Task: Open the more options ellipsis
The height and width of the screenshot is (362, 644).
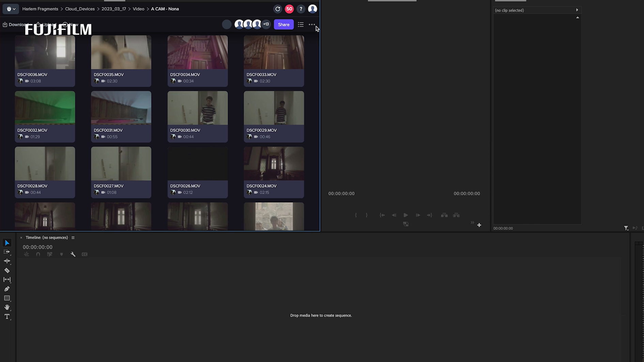Action: [312, 25]
